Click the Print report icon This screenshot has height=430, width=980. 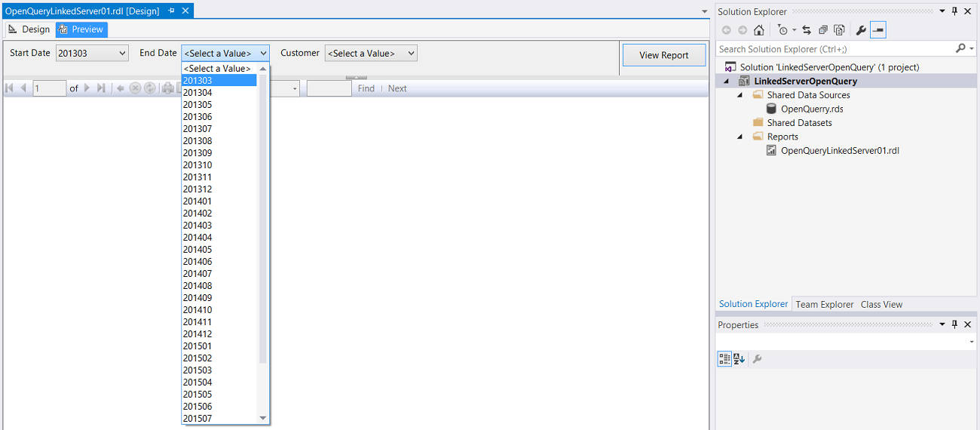(x=167, y=88)
